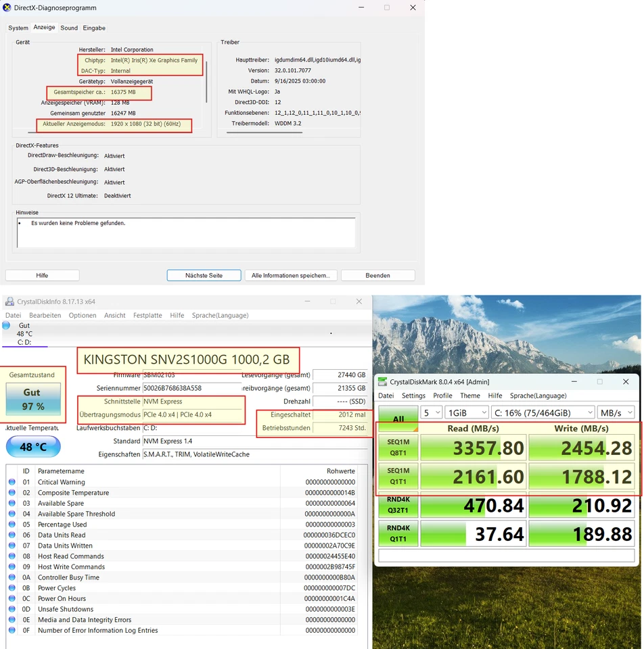Open the test count dropdown showing 5
This screenshot has width=644, height=649.
coord(431,412)
